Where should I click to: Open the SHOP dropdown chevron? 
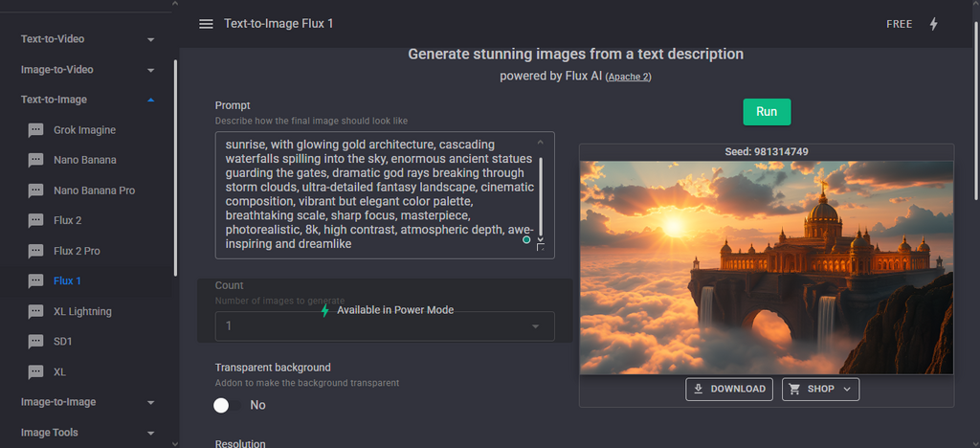click(847, 389)
